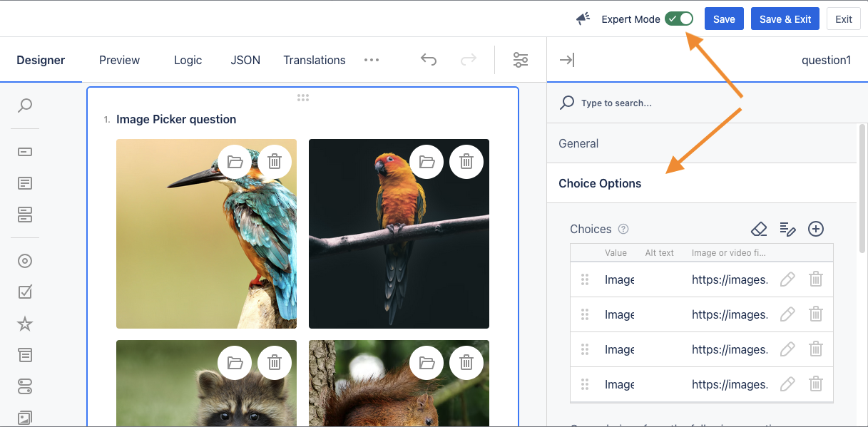Collapse the Choice Options section

click(701, 183)
